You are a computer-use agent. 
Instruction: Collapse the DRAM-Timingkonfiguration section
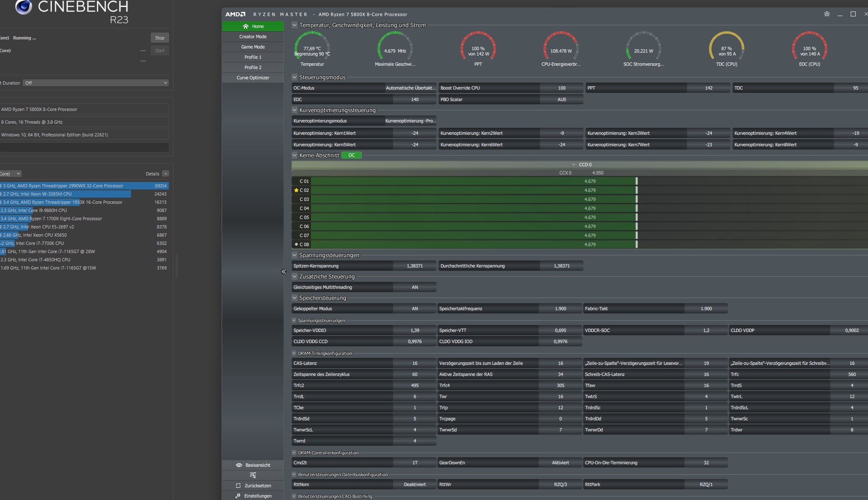(x=294, y=353)
